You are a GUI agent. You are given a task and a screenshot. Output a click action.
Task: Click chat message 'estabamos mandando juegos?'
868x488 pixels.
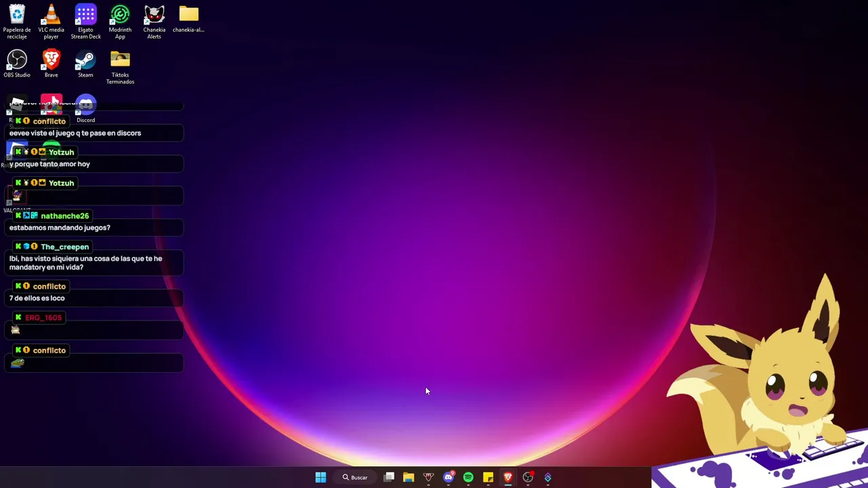tap(60, 228)
